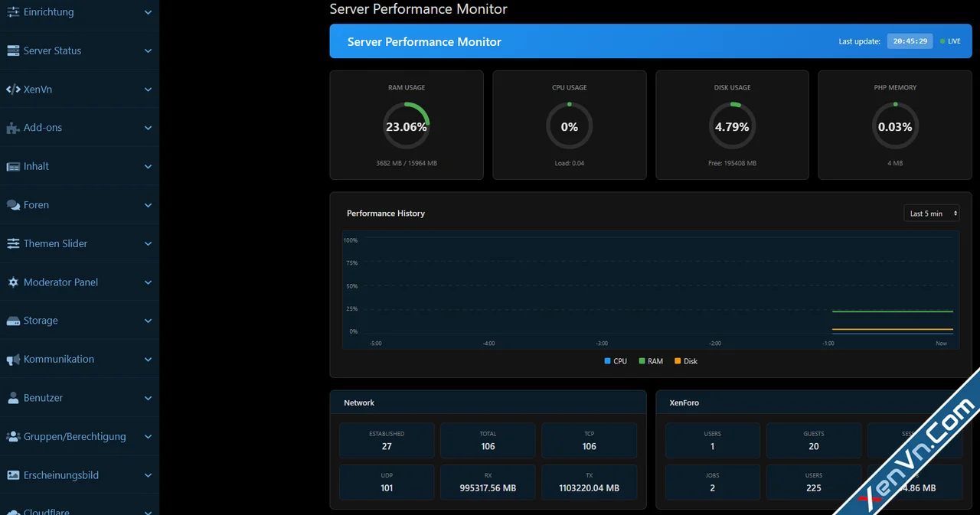Image resolution: width=980 pixels, height=515 pixels.
Task: Click the Themen Slider icon
Action: click(13, 243)
